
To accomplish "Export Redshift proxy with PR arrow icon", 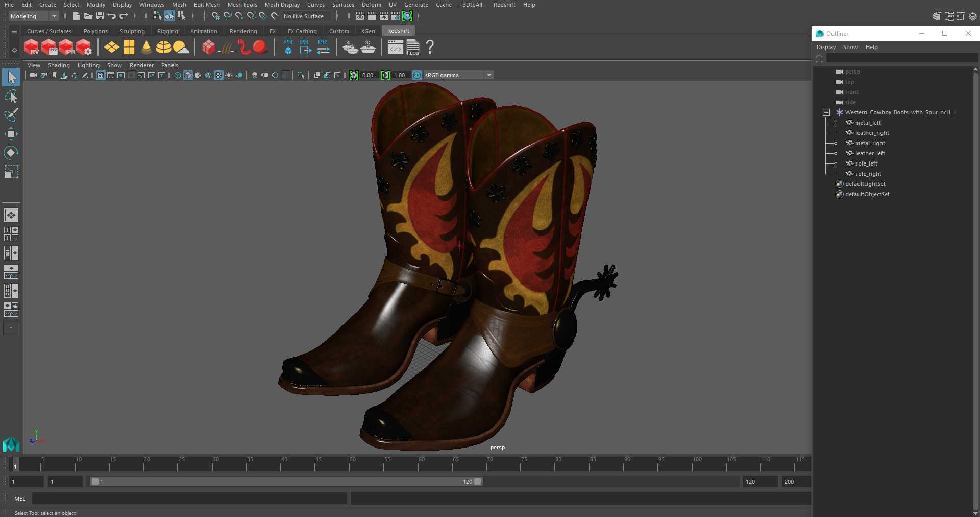I will [x=305, y=47].
